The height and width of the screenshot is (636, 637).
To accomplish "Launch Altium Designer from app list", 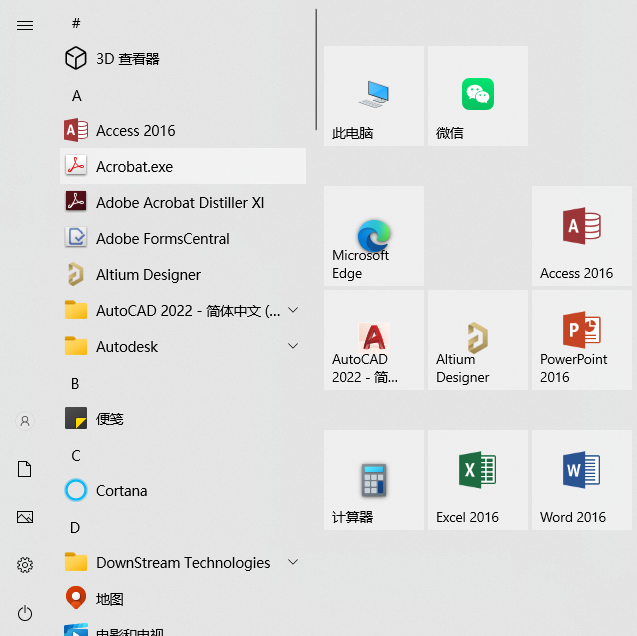I will pyautogui.click(x=183, y=275).
